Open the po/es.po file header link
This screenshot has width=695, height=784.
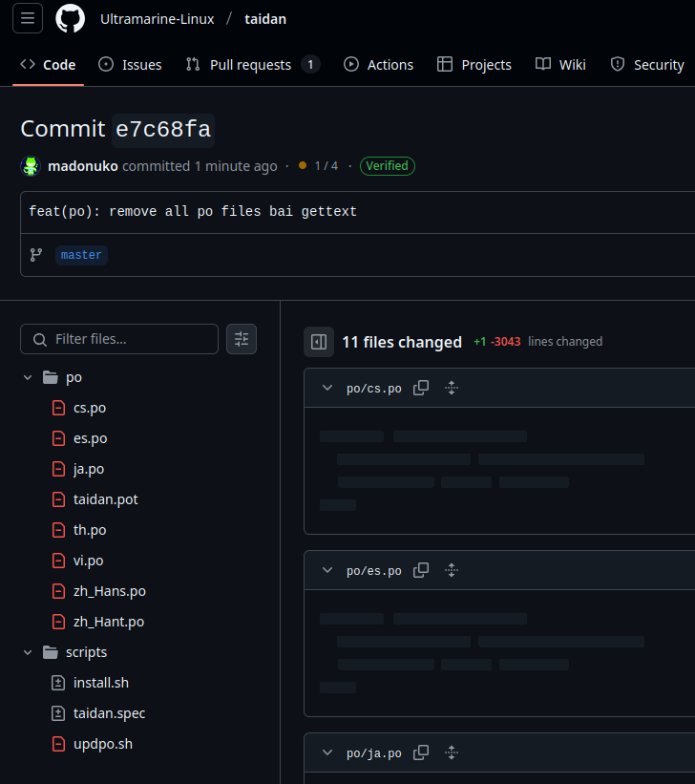(x=374, y=571)
